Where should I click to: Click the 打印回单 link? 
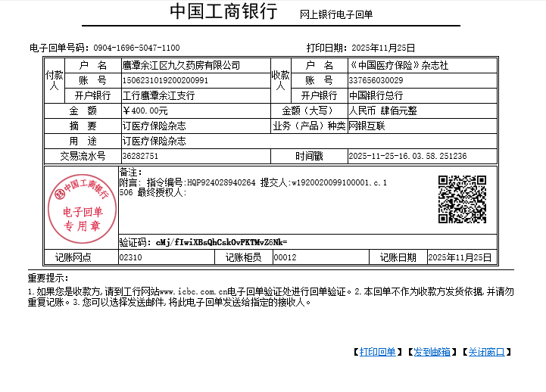[x=377, y=352]
